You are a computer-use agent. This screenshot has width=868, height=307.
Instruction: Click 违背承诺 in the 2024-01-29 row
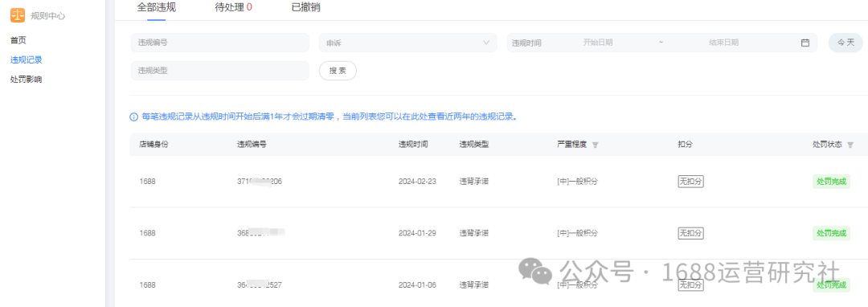(474, 233)
